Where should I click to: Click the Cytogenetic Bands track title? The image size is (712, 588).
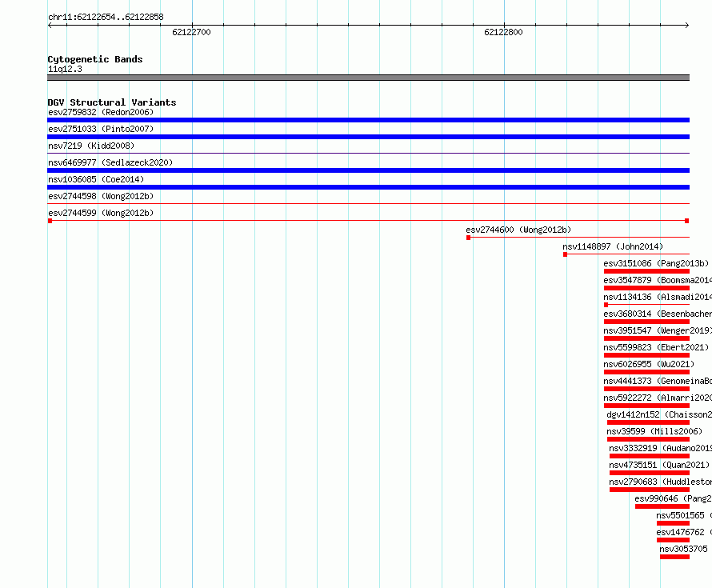[x=95, y=59]
